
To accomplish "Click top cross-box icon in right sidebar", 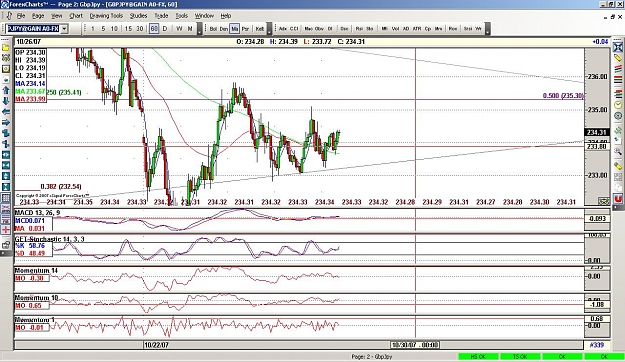I will pos(617,47).
